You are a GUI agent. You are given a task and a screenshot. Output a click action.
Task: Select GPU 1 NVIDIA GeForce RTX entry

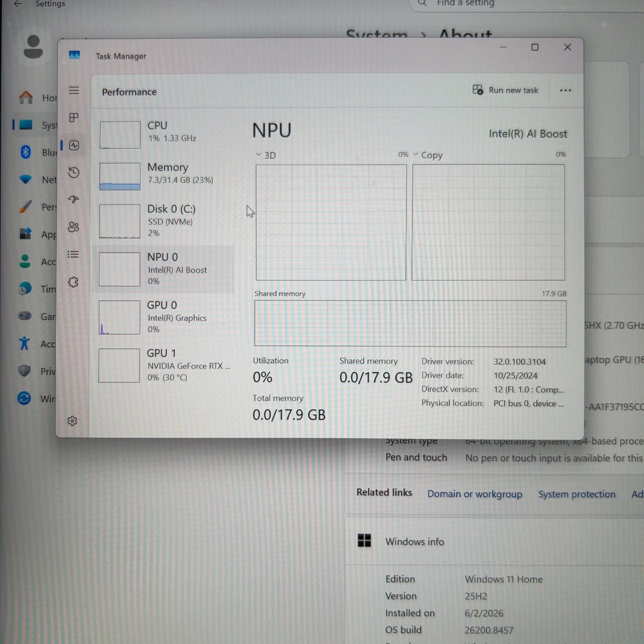point(164,365)
